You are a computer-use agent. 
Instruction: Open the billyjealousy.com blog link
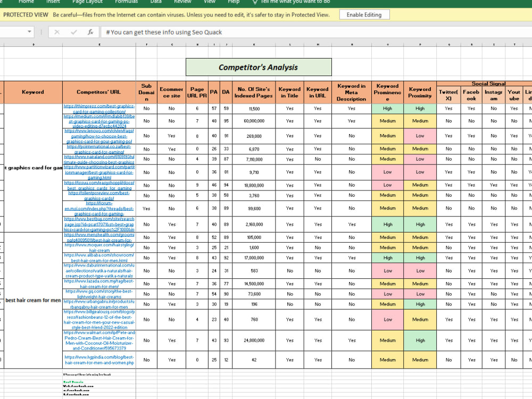coord(99,320)
